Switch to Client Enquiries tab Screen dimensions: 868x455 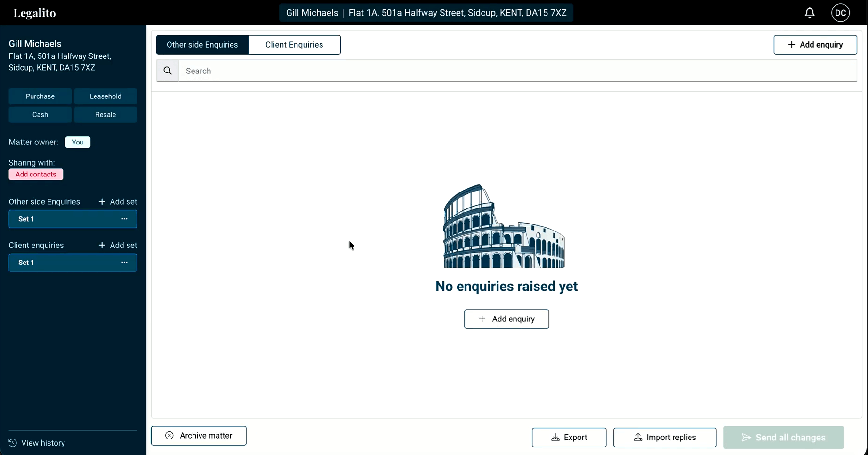click(x=294, y=45)
